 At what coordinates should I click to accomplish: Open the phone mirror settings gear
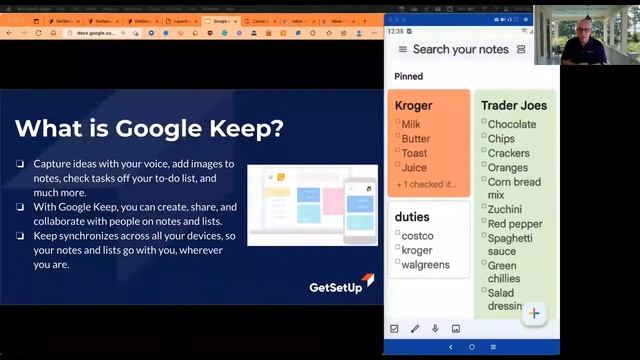click(x=526, y=20)
